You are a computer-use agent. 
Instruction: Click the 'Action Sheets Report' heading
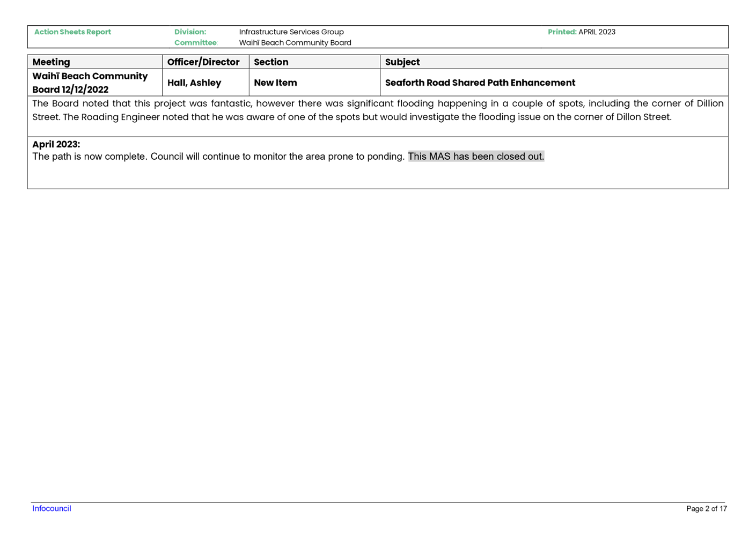[72, 32]
